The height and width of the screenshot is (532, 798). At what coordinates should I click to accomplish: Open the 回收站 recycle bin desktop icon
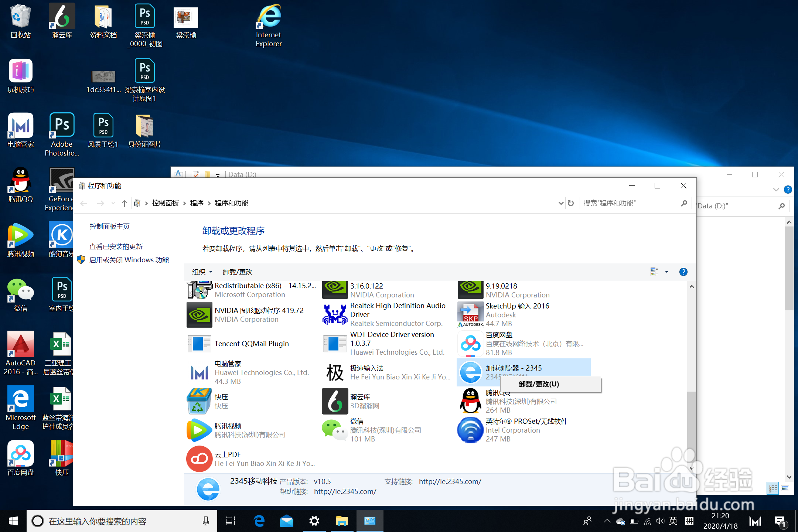coord(21,21)
